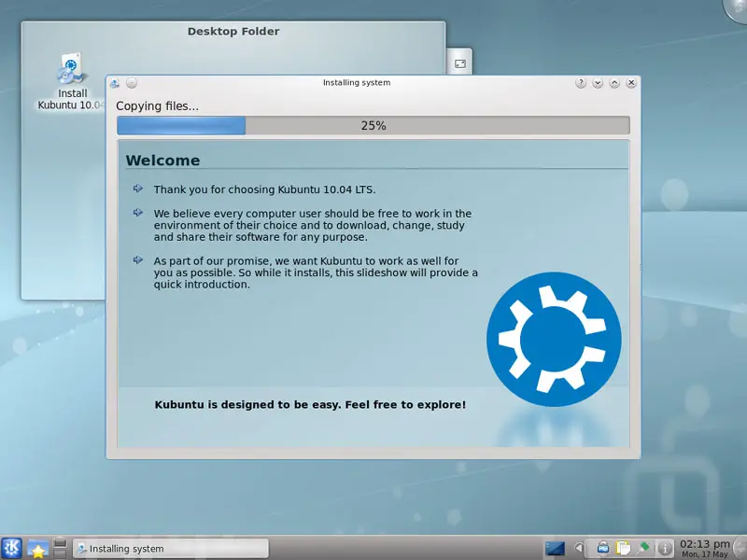Screen dimensions: 747x560
Task: Click the blue desktop preview tray icon
Action: [x=555, y=549]
